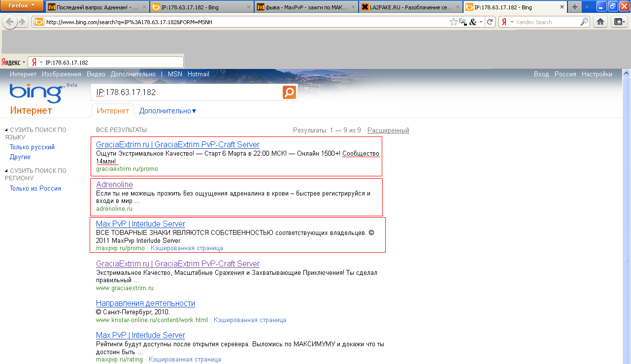The image size is (631, 364).
Task: Switch to the фыва - MaxPvP tab
Action: pyautogui.click(x=305, y=7)
